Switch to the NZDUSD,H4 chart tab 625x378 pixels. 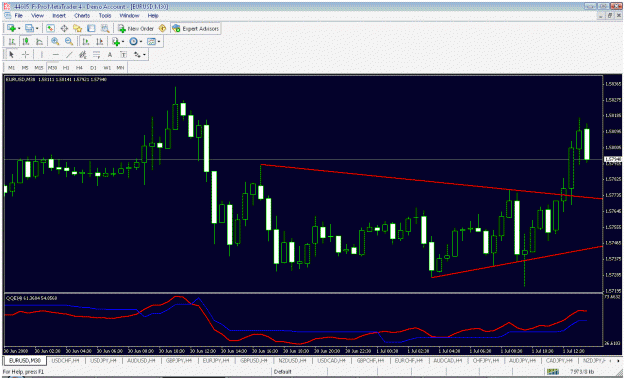coord(293,360)
